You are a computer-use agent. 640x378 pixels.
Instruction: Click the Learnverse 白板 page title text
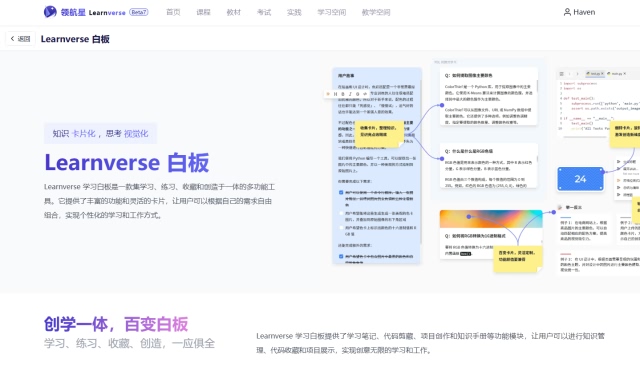coord(75,39)
